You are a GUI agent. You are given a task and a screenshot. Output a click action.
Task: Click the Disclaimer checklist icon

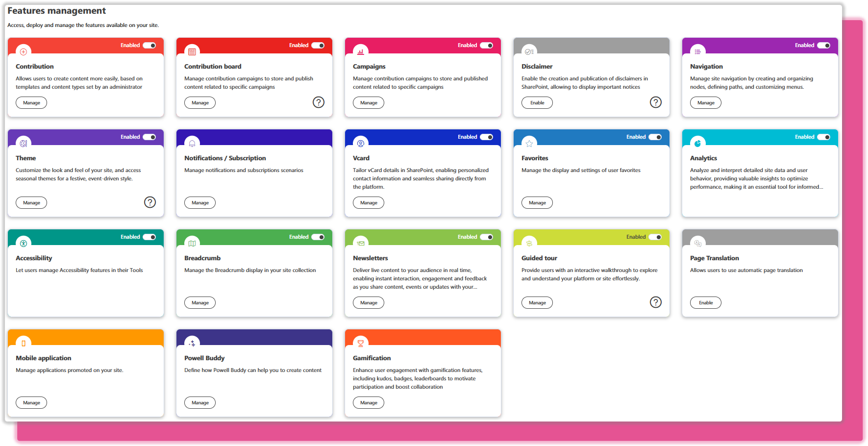(529, 51)
